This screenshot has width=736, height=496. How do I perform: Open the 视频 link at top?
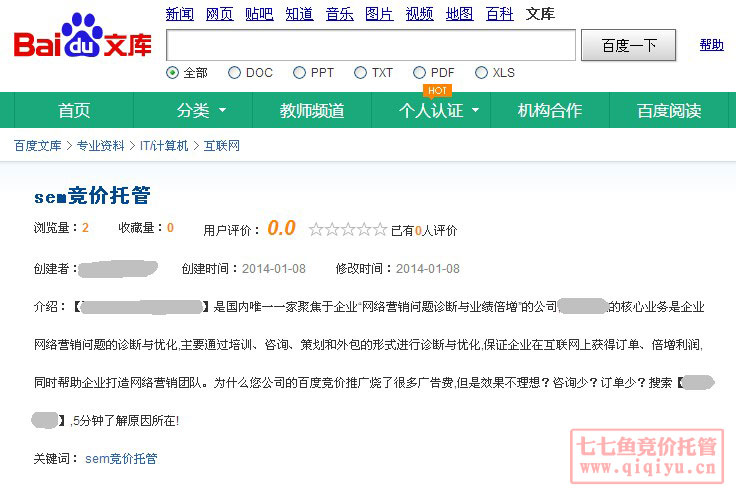tap(420, 14)
